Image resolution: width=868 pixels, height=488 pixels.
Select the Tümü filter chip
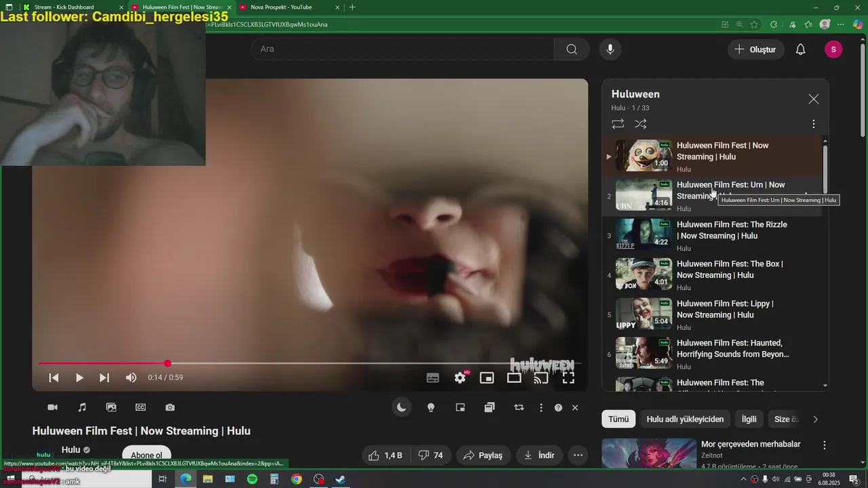[618, 419]
